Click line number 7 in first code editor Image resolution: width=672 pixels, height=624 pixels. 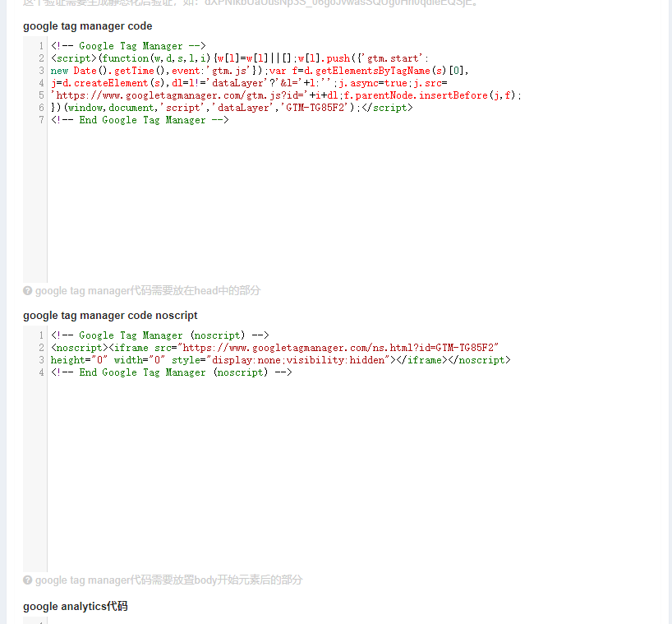pos(41,120)
